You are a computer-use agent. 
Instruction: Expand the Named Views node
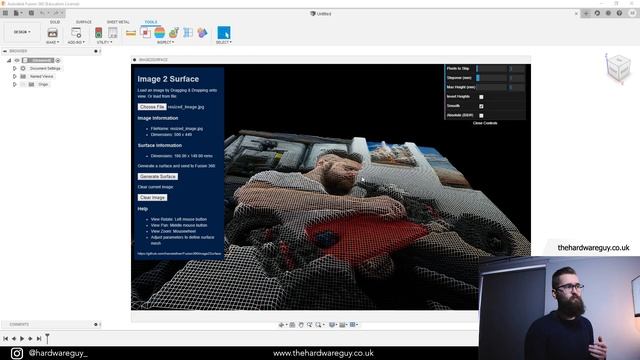point(15,76)
